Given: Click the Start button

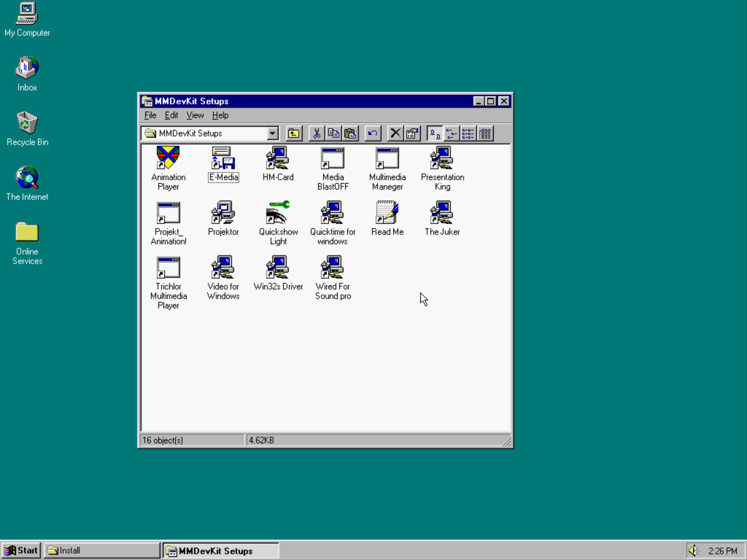Looking at the screenshot, I should pyautogui.click(x=21, y=550).
